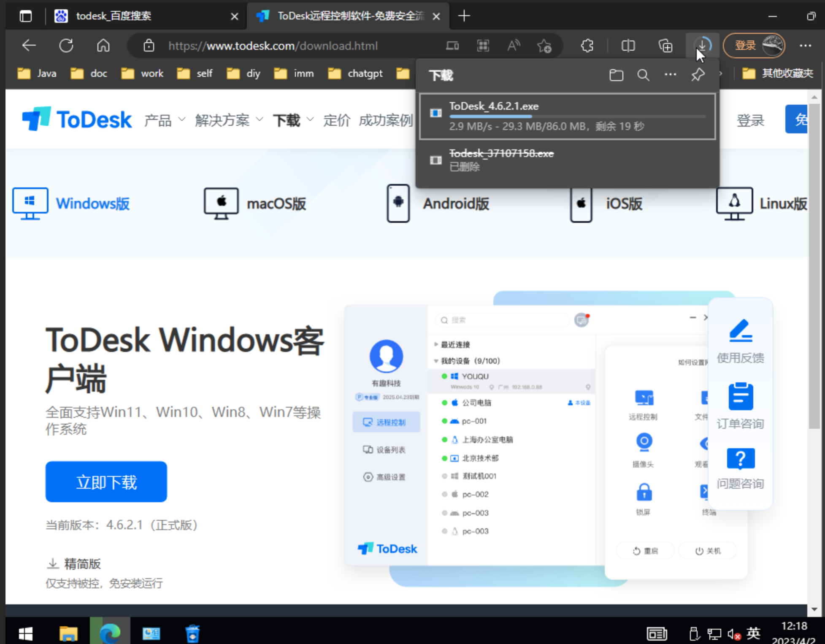
Task: Select the iOS版 platform tab
Action: coord(606,203)
